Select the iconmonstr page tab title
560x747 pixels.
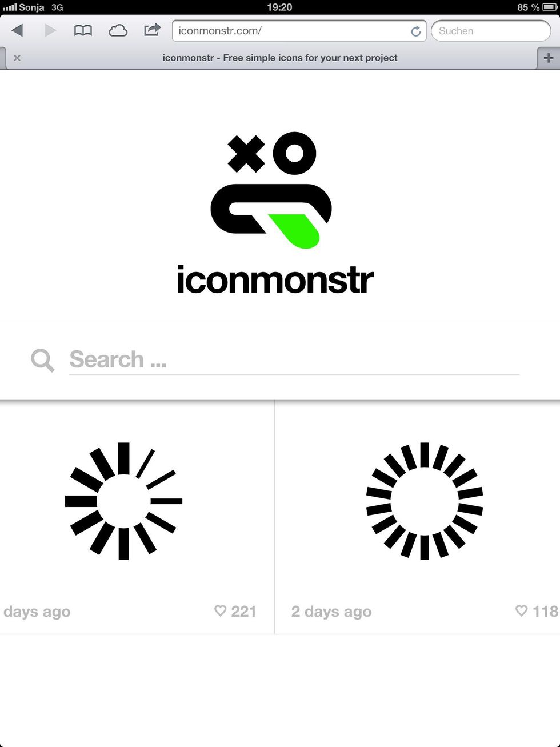(280, 58)
